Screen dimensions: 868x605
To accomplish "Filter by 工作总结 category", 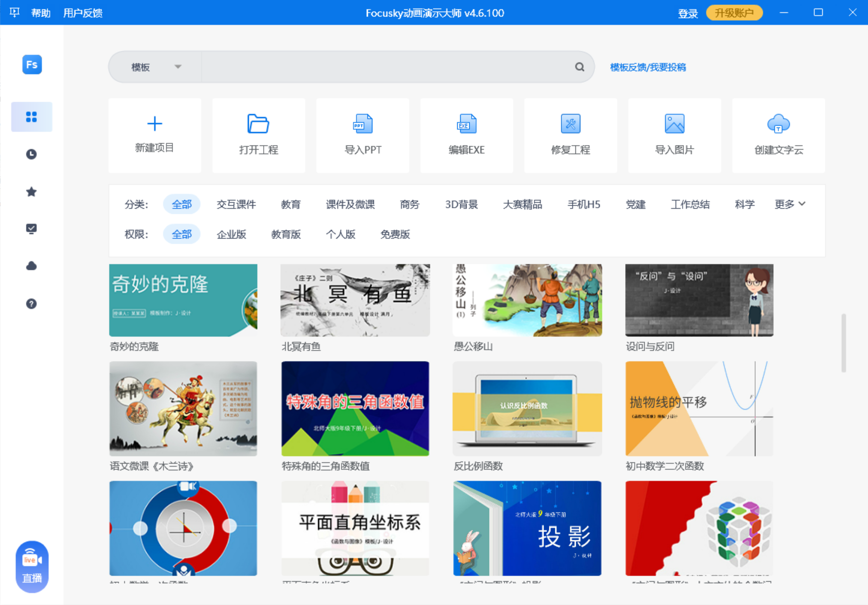I will click(x=690, y=204).
